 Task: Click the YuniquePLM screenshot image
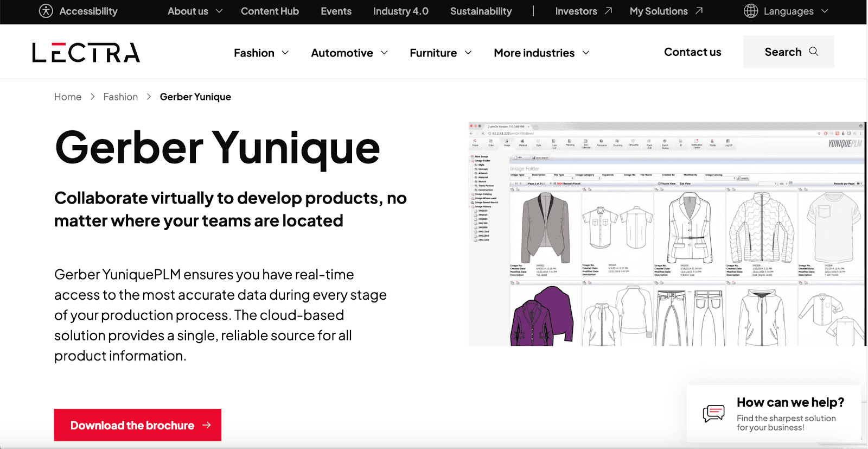coord(667,234)
